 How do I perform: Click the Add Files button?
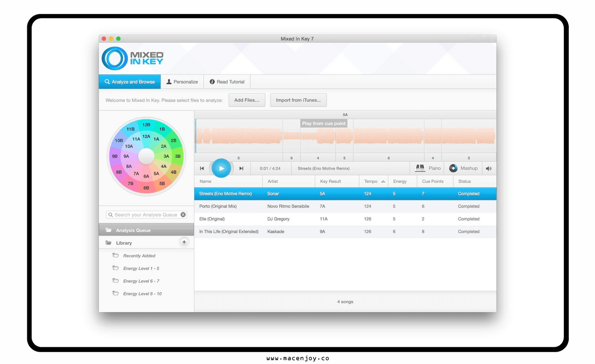click(247, 100)
